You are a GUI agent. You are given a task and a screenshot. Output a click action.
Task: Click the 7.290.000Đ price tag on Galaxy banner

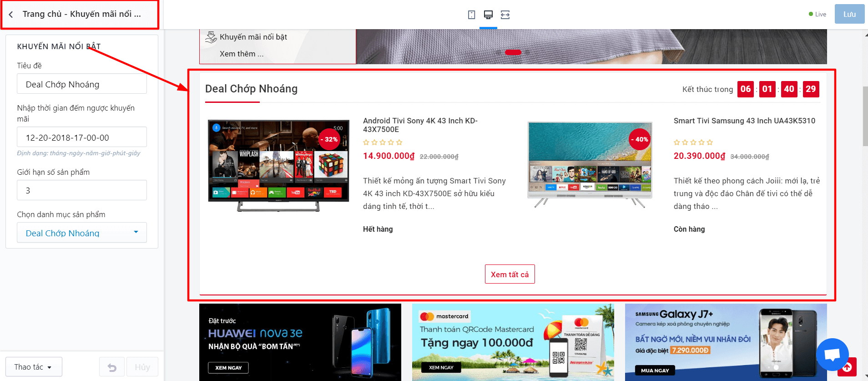tap(691, 350)
